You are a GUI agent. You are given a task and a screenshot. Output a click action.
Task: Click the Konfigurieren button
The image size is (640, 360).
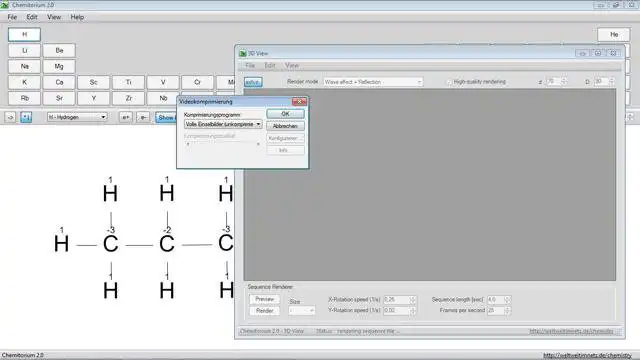(x=285, y=138)
